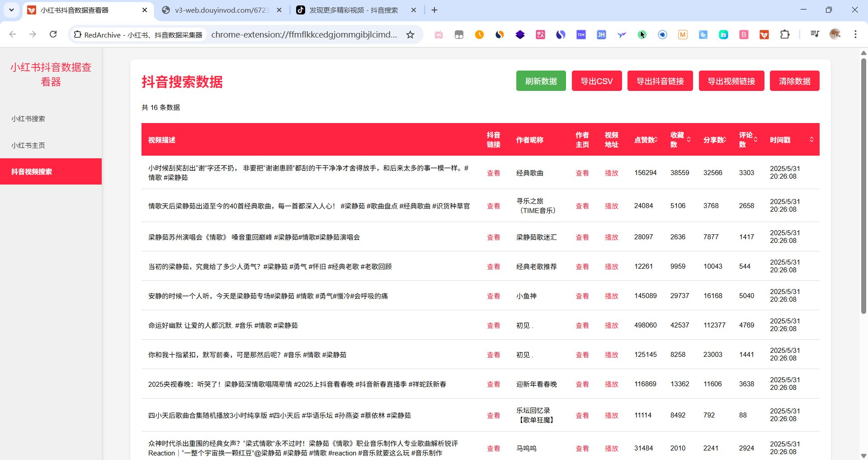This screenshot has width=868, height=460.
Task: Sort by 评论数 column
Action: pos(755,140)
